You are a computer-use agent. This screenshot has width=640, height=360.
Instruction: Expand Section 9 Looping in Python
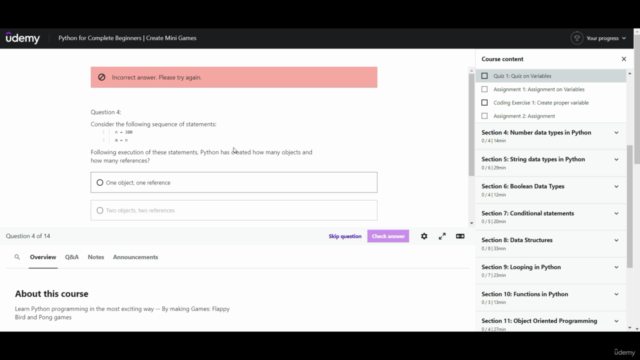pos(551,271)
